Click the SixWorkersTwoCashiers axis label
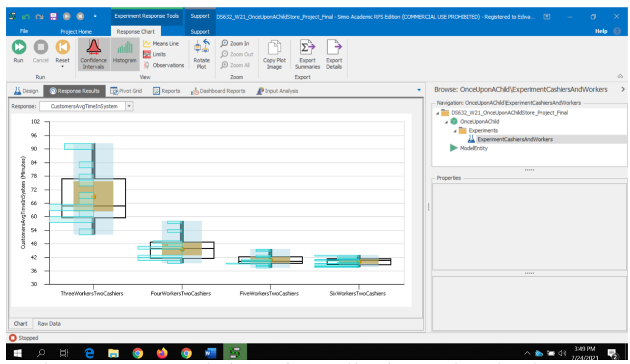This screenshot has height=364, width=630. click(x=358, y=294)
